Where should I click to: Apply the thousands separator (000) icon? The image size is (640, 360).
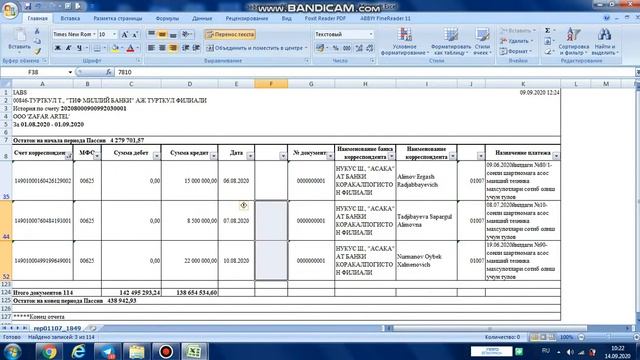[347, 48]
